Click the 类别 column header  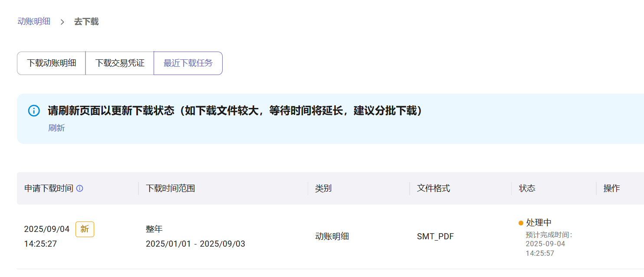pyautogui.click(x=323, y=189)
